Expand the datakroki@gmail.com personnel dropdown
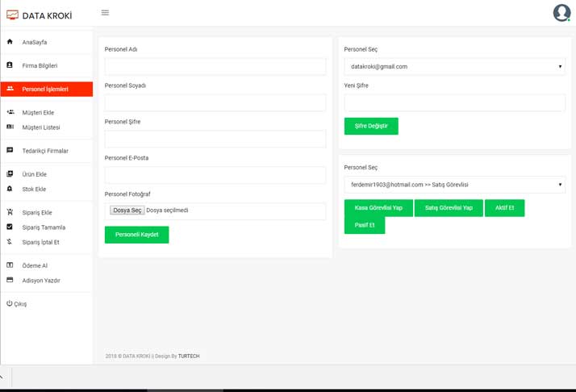Viewport: 576px width, 392px height. [454, 67]
